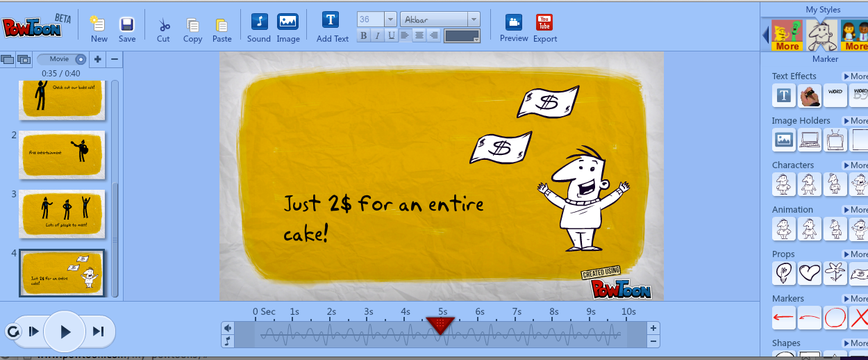Click the second slide layout icon
The width and height of the screenshot is (868, 360).
(24, 60)
